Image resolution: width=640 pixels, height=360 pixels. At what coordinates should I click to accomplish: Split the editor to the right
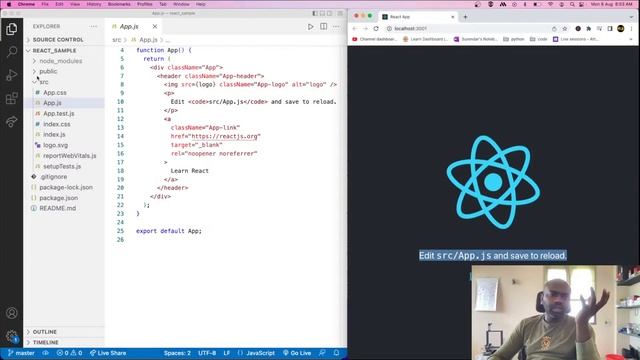point(323,27)
